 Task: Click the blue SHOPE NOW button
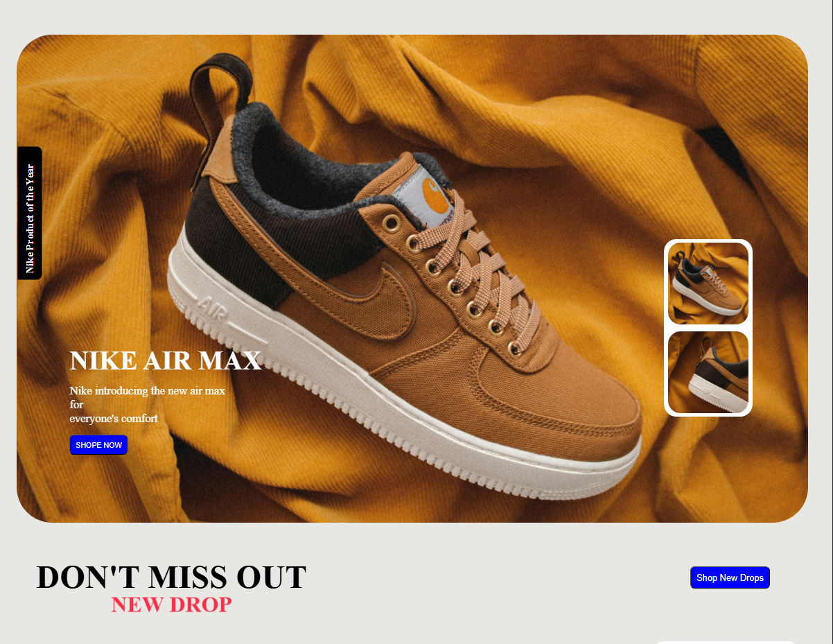[x=98, y=445]
